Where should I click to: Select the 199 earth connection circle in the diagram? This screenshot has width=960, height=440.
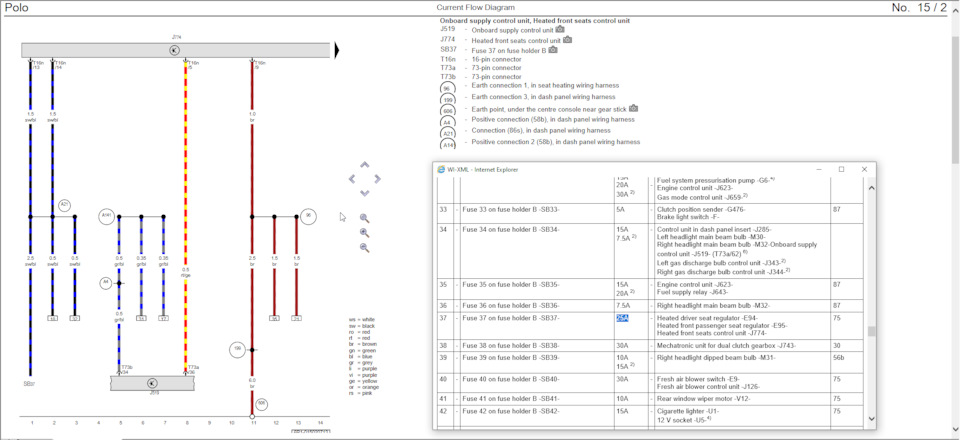click(x=238, y=349)
